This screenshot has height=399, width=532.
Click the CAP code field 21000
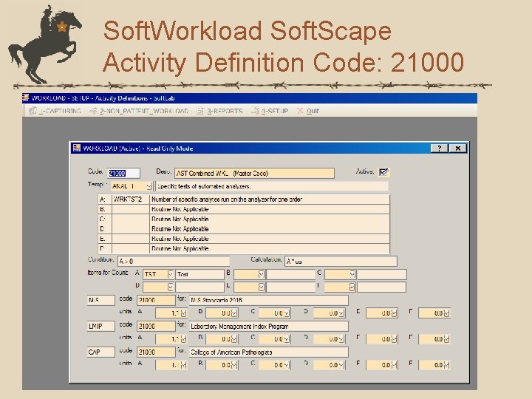[156, 352]
